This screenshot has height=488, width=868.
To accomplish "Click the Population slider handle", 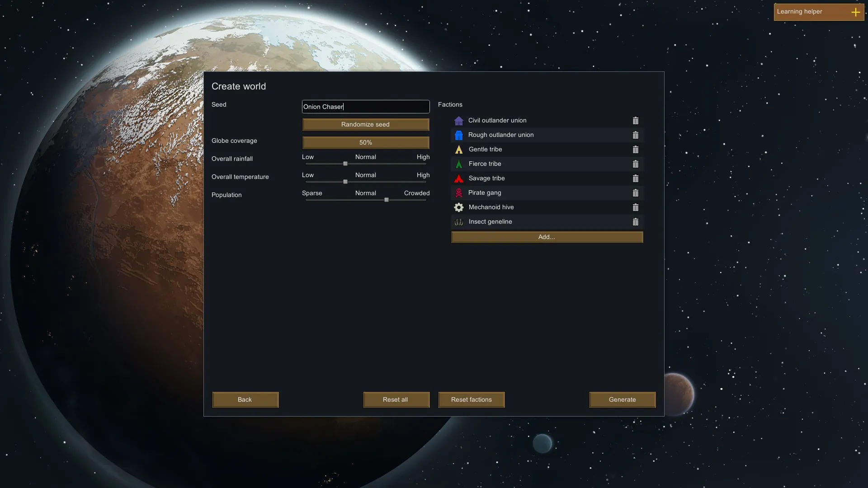I will 387,200.
